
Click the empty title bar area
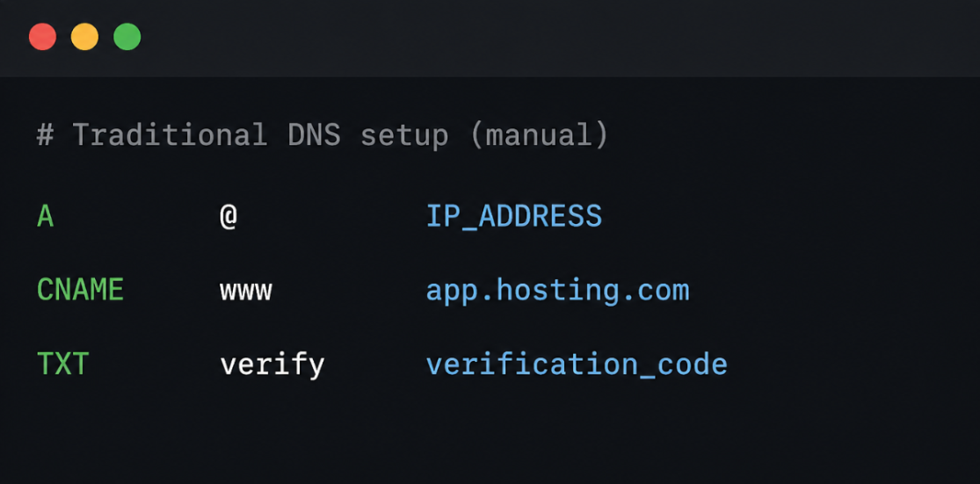[556, 38]
